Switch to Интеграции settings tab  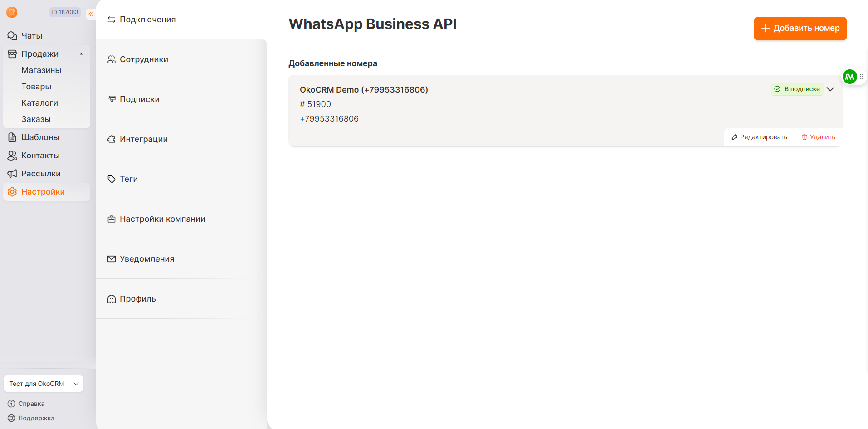coord(181,139)
